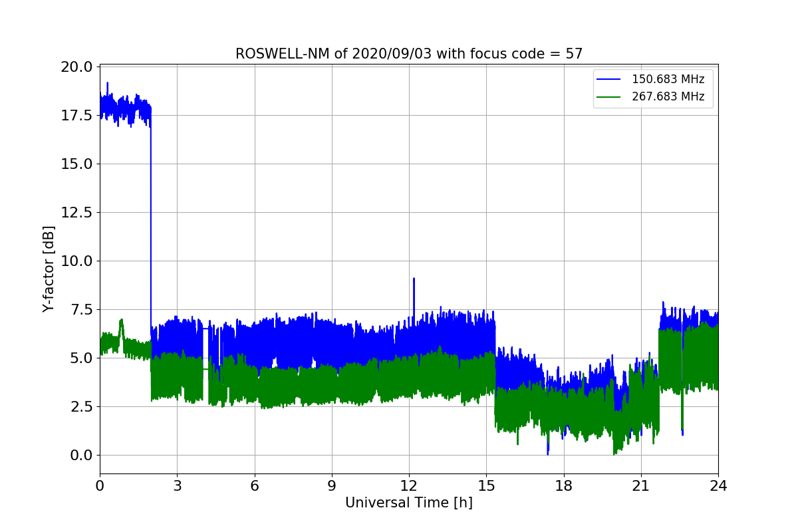Click the 9 x-axis tick label
The height and width of the screenshot is (532, 798).
click(x=332, y=485)
